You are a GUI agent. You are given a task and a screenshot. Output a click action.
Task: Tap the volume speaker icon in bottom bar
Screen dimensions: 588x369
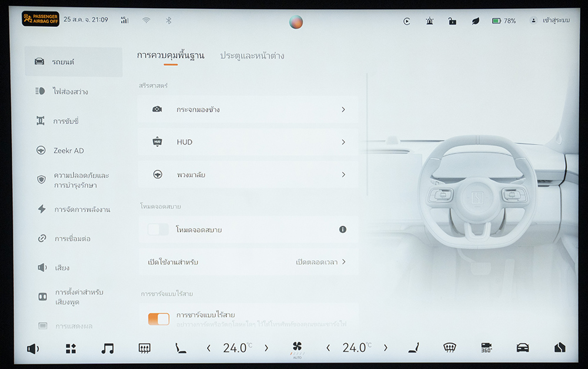[x=33, y=348]
